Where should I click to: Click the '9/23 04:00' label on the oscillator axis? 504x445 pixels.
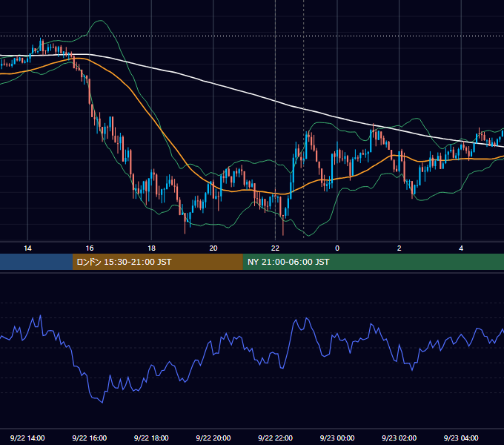(461, 438)
